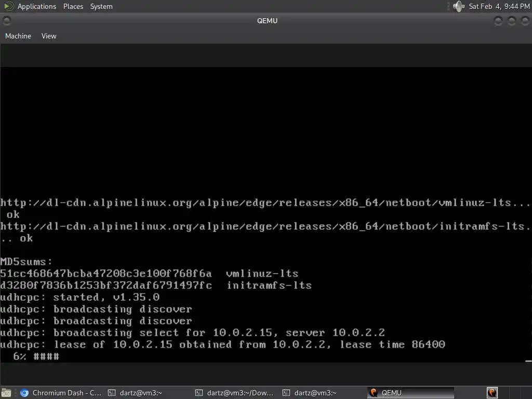This screenshot has height=399, width=532.
Task: Open the System menu
Action: 101,6
